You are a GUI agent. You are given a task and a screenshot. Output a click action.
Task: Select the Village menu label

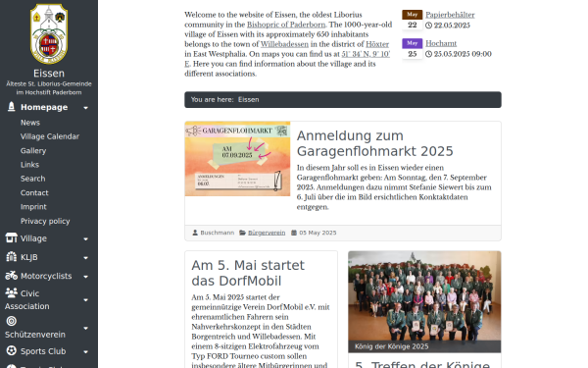[x=33, y=238]
